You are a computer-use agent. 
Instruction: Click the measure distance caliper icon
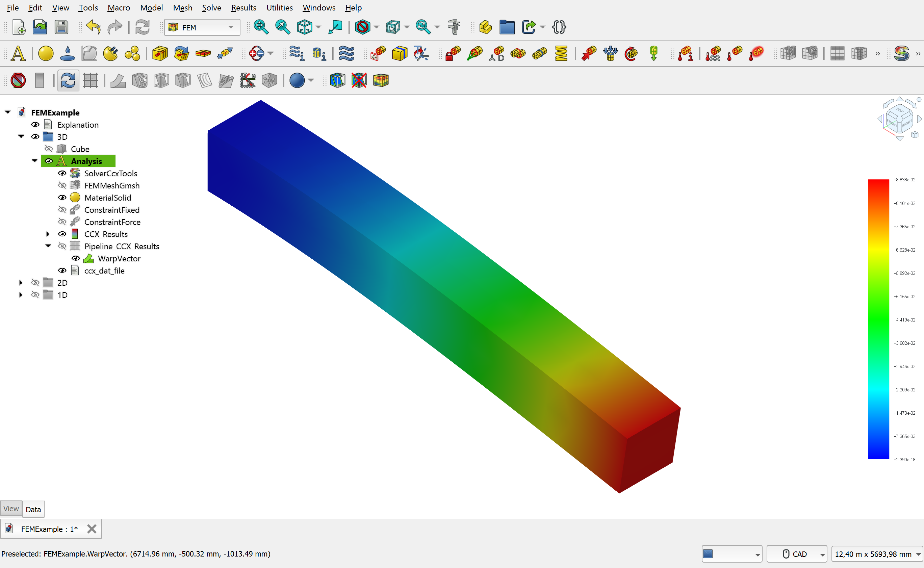coord(454,27)
